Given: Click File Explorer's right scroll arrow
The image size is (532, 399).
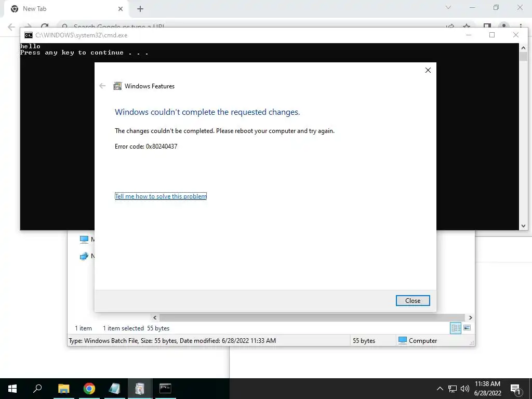Looking at the screenshot, I should 470,317.
